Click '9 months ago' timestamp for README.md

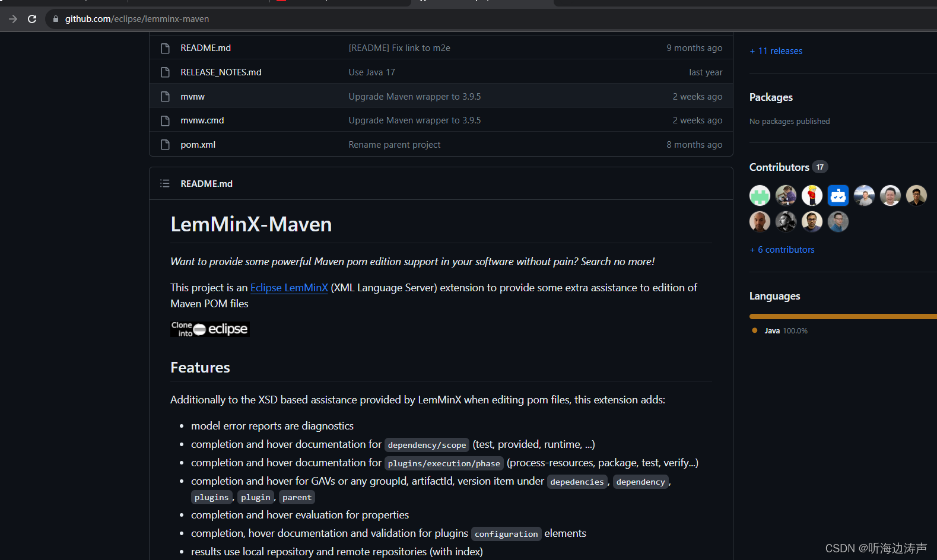coord(694,48)
